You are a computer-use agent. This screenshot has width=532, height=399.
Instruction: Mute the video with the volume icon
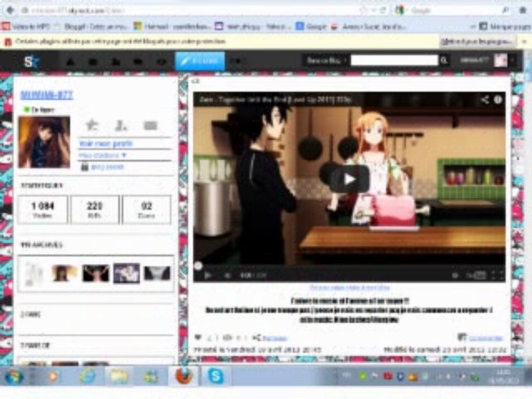click(228, 275)
